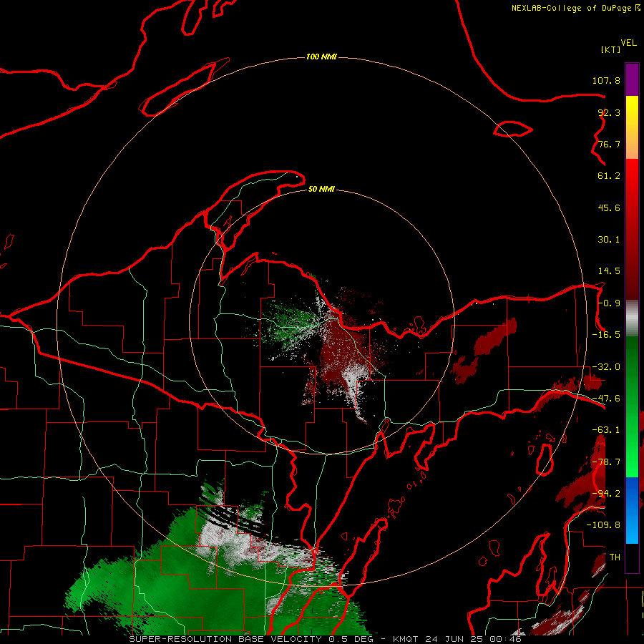Screen dimensions: 644x644
Task: Select the 30.1 legend value
Action: click(609, 240)
